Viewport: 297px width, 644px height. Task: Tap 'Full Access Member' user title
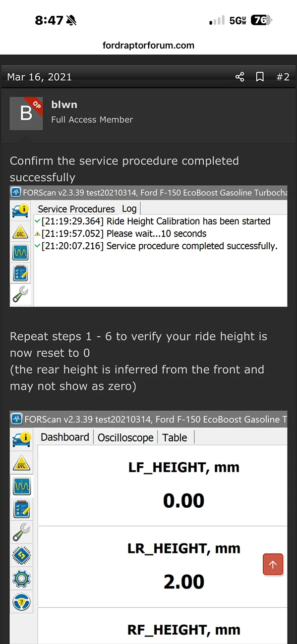coord(92,119)
